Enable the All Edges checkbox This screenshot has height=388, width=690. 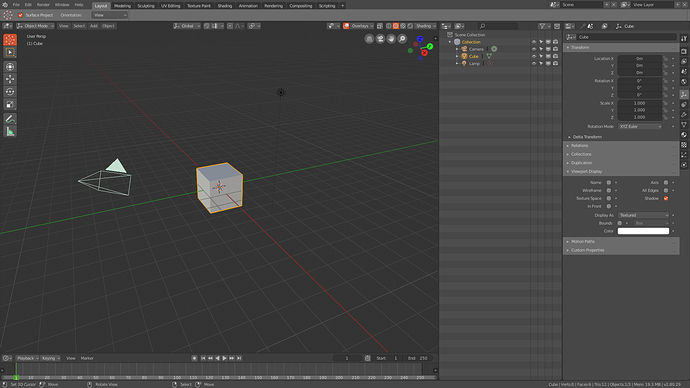tap(666, 190)
